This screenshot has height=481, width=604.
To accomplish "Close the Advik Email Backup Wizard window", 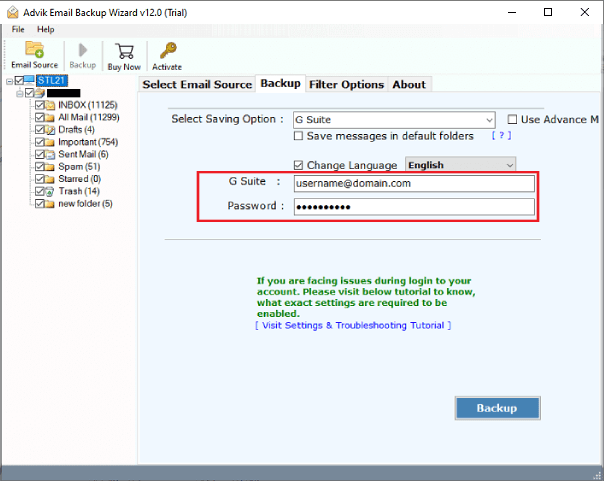I will tap(585, 12).
